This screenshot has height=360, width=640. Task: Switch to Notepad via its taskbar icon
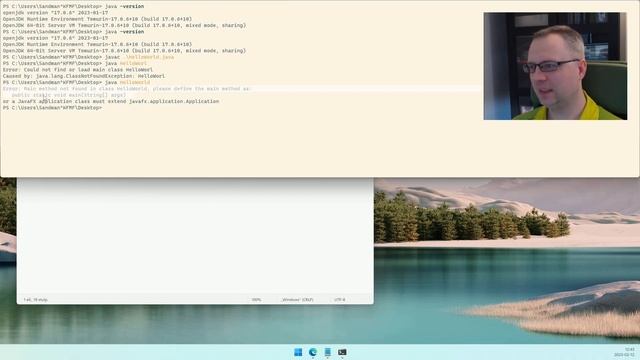(327, 352)
